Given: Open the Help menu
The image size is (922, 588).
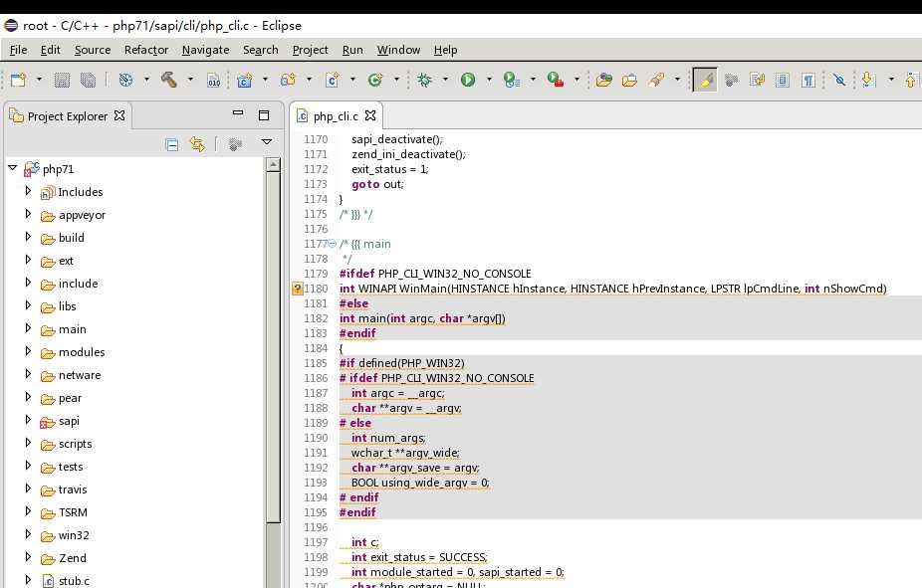Looking at the screenshot, I should point(445,50).
